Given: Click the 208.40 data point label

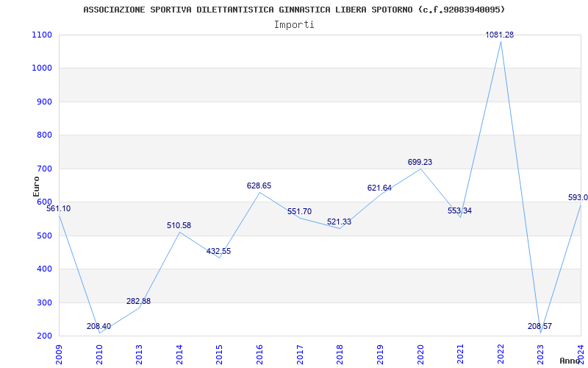Looking at the screenshot, I should click(98, 326).
